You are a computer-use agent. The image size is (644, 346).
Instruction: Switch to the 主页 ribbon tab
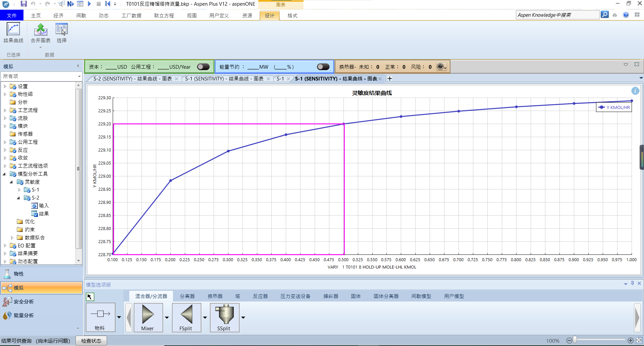pyautogui.click(x=36, y=15)
